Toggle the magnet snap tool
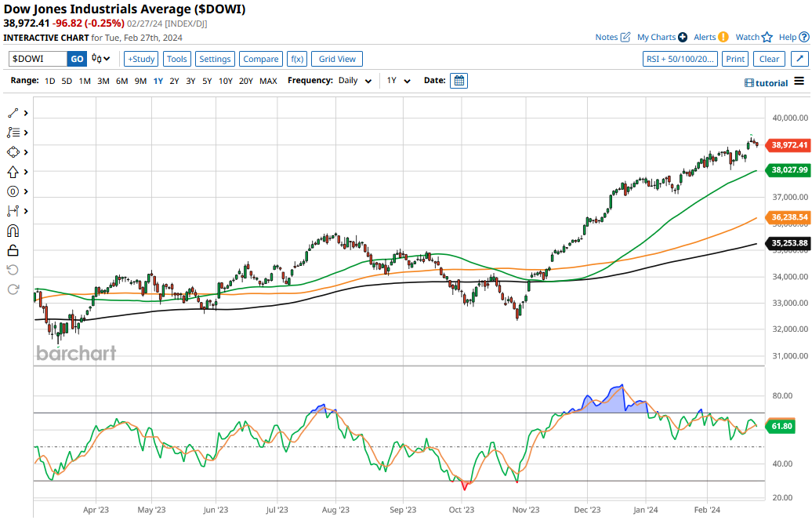This screenshot has height=531, width=812. [13, 231]
